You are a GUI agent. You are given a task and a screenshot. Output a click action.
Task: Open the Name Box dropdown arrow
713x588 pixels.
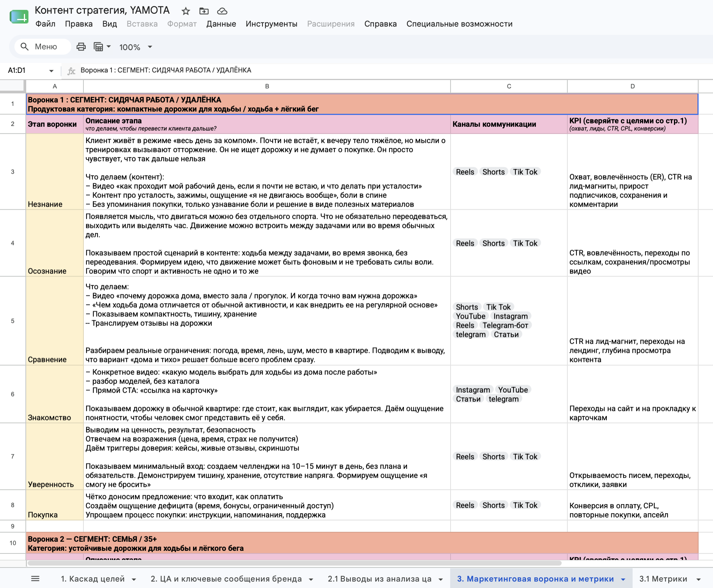coord(51,71)
